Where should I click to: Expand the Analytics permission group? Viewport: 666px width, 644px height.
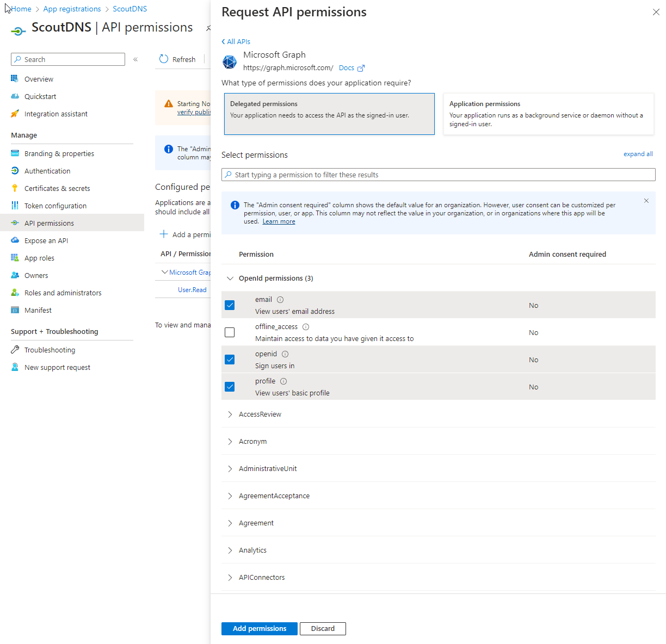tap(230, 550)
